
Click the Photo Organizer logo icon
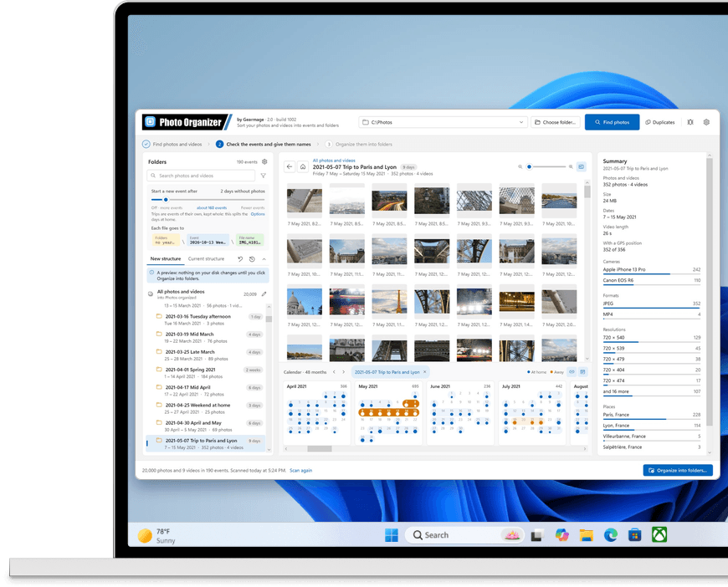(x=150, y=121)
